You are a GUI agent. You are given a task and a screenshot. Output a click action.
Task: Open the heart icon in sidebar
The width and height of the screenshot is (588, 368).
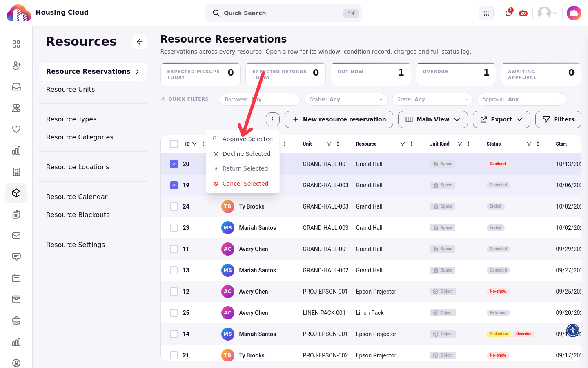tap(16, 129)
